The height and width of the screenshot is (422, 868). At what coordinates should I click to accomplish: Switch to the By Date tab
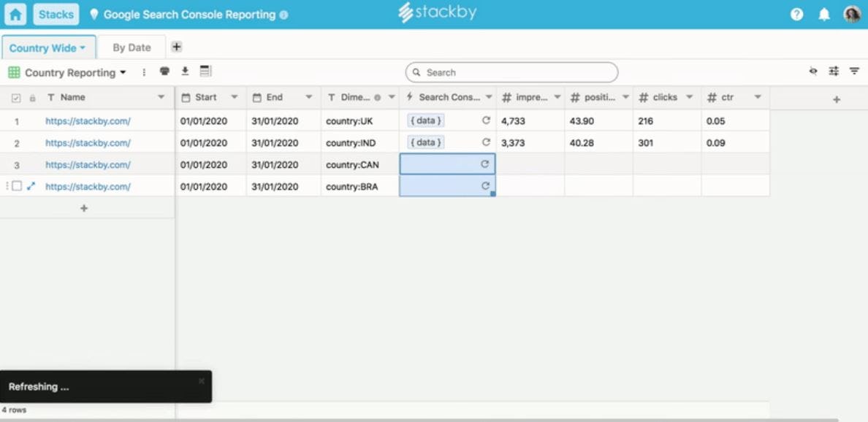click(x=132, y=47)
